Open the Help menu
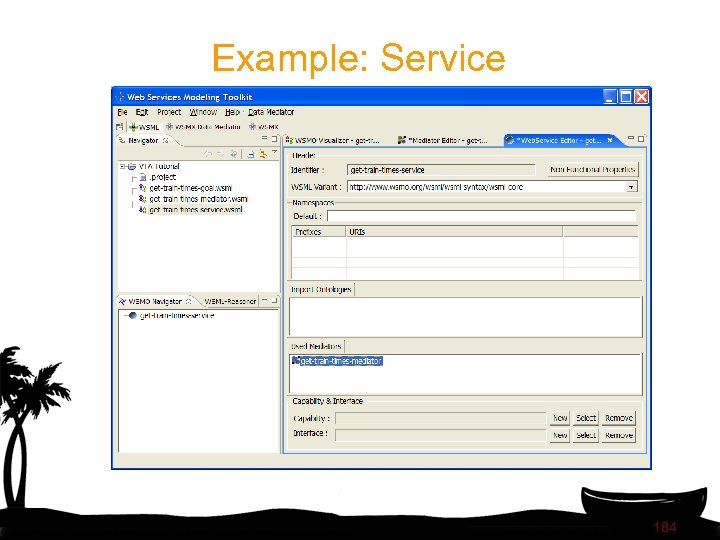 tap(232, 112)
